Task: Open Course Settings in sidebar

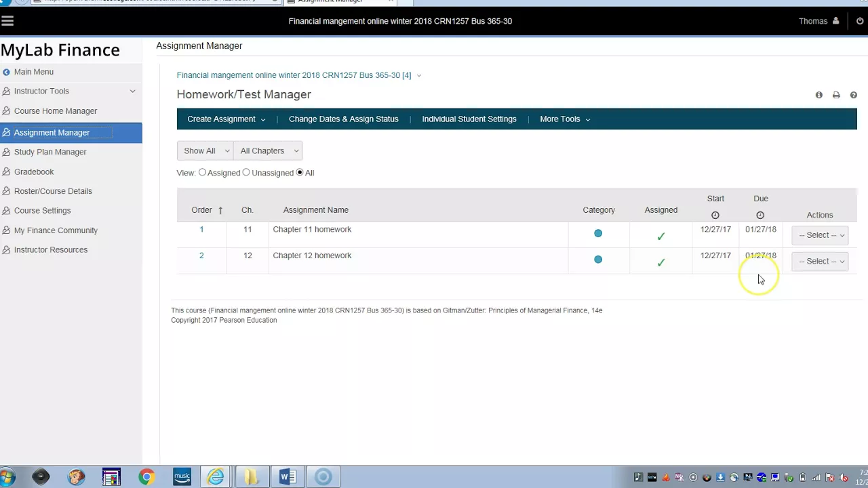Action: [42, 211]
